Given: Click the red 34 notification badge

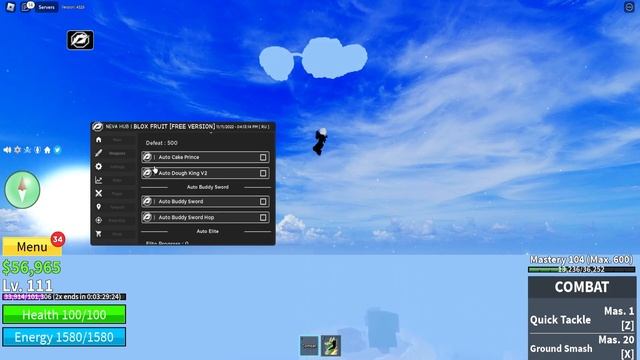Looking at the screenshot, I should (x=58, y=239).
